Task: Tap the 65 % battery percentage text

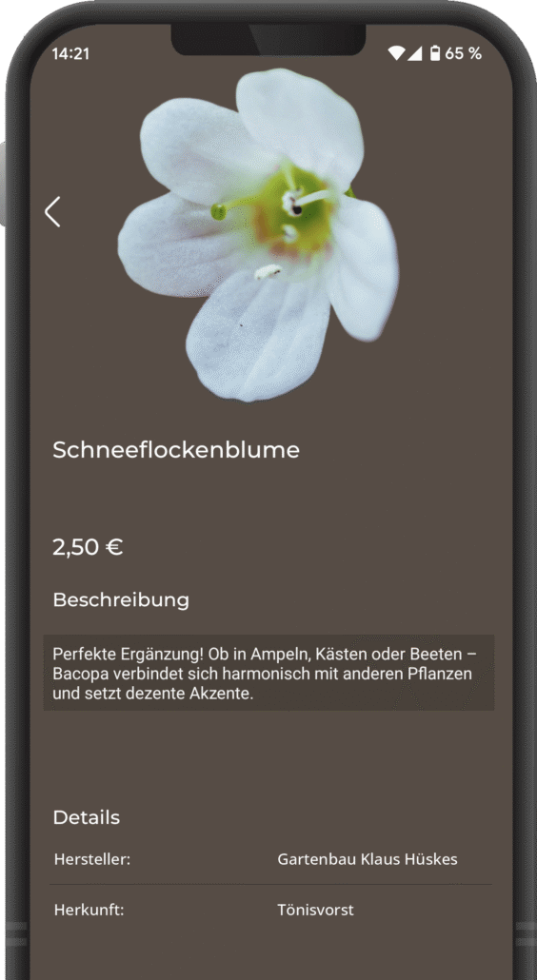Action: (x=464, y=53)
